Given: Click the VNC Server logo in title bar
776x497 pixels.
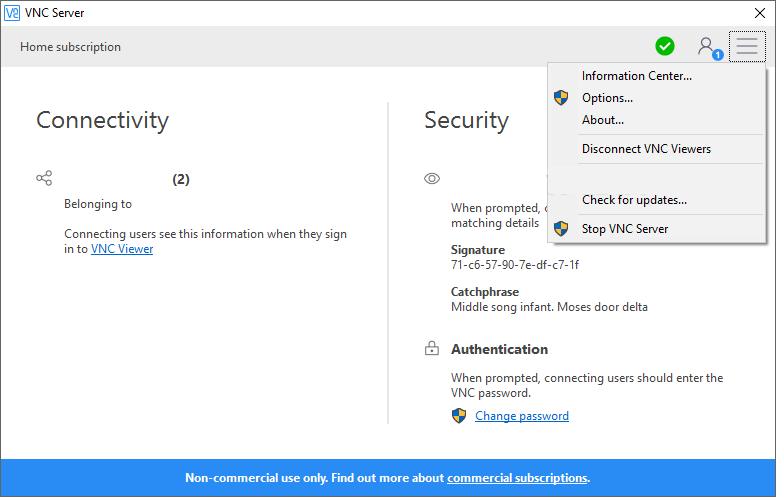Looking at the screenshot, I should pos(11,13).
